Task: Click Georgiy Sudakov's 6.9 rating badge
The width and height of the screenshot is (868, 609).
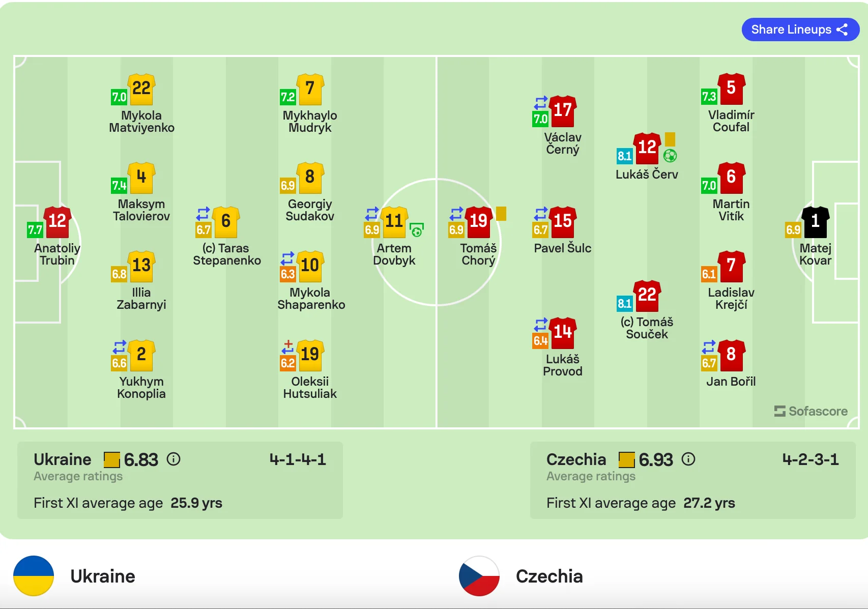Action: coord(287,186)
